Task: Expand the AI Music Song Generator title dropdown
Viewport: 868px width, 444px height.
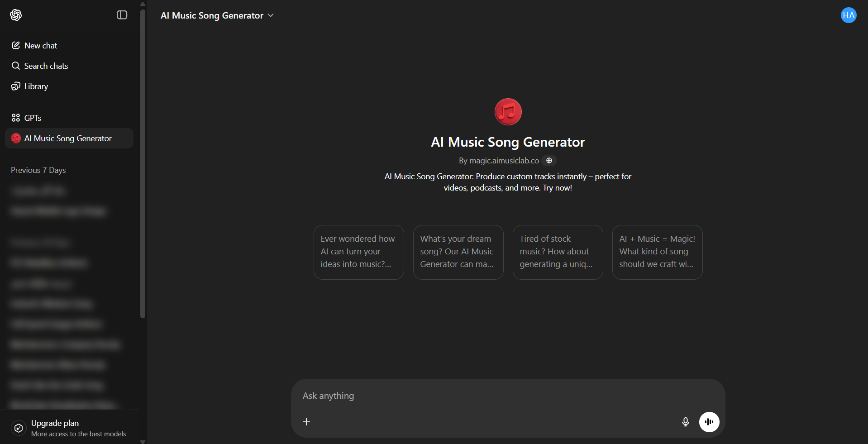Action: pos(217,15)
